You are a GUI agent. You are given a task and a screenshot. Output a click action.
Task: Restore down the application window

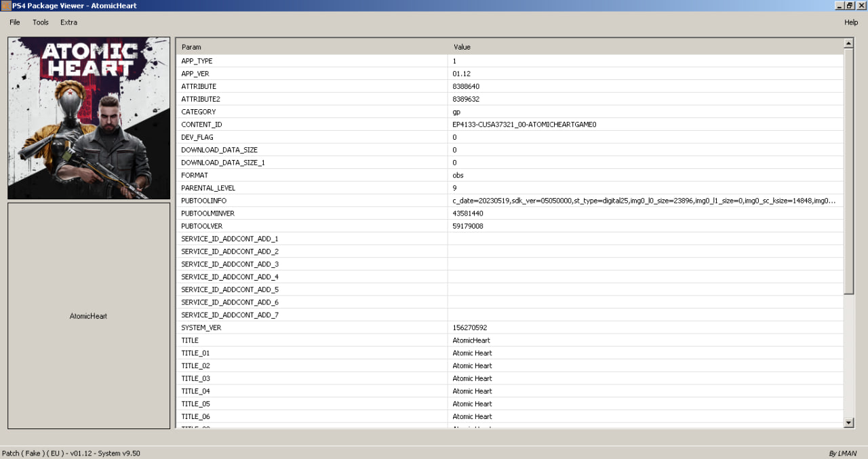pyautogui.click(x=849, y=5)
